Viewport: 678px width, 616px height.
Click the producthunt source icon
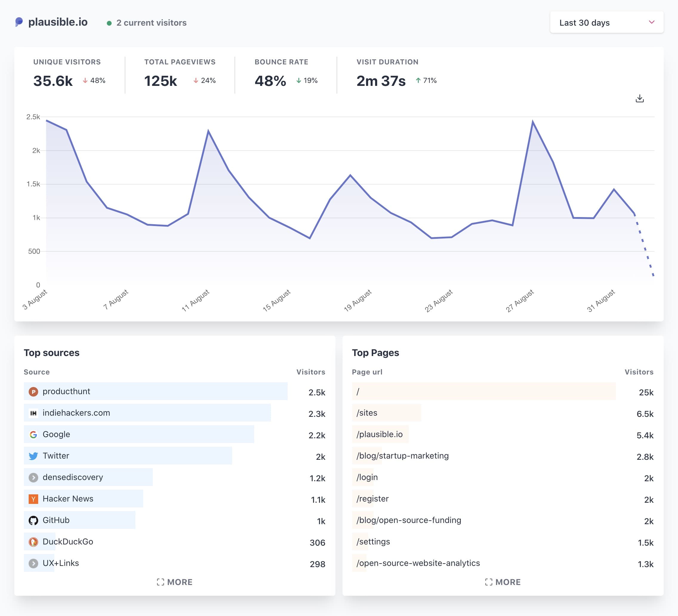(x=33, y=391)
